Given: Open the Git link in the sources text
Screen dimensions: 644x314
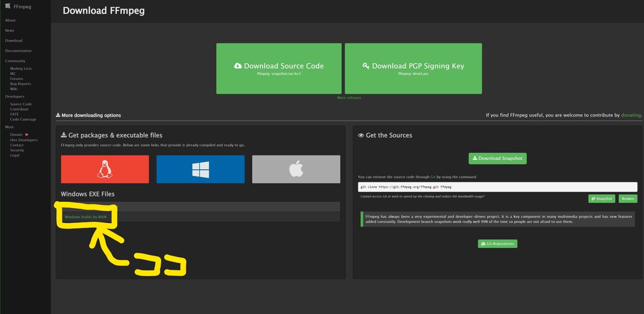Looking at the screenshot, I should (433, 177).
